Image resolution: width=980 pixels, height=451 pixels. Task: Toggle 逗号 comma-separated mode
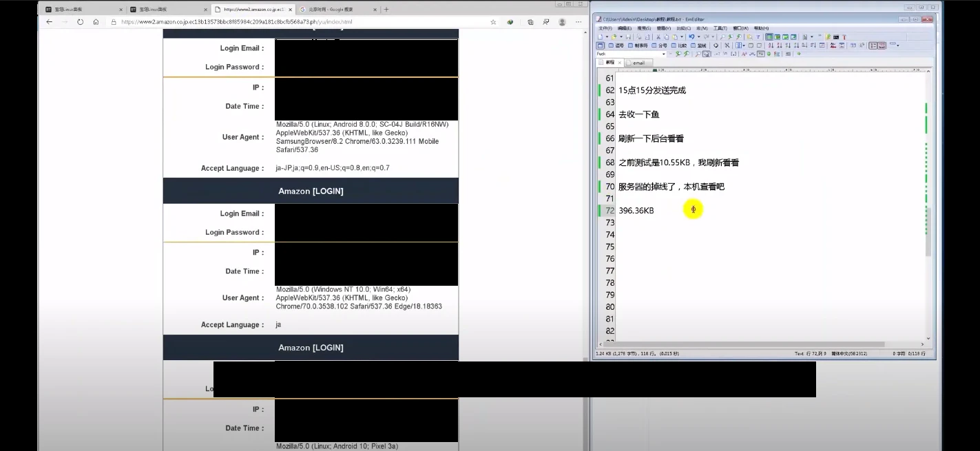[616, 45]
